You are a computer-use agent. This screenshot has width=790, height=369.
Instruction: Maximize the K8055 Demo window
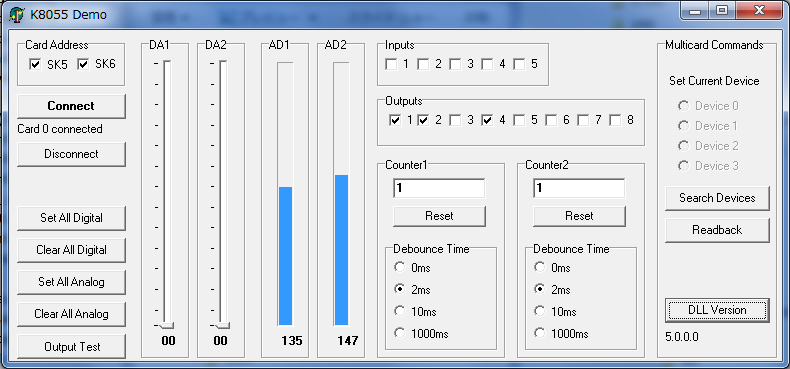coord(722,11)
